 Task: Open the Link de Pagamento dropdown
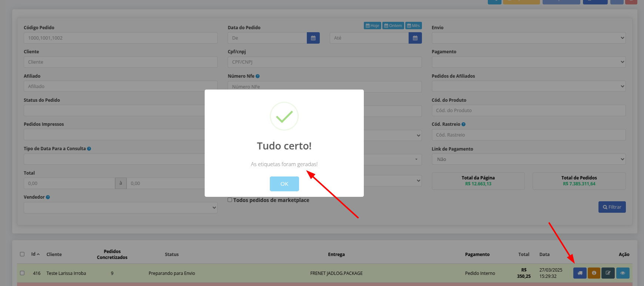tap(528, 159)
